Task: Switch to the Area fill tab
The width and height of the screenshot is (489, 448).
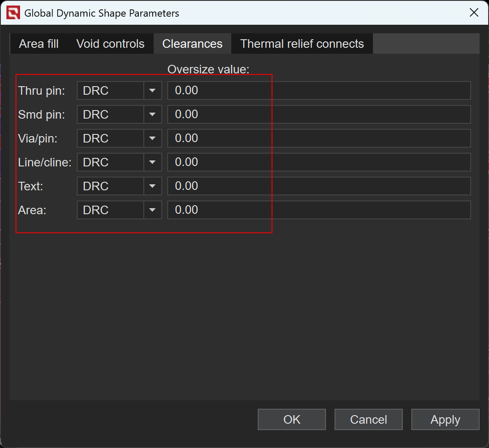Action: click(x=39, y=44)
